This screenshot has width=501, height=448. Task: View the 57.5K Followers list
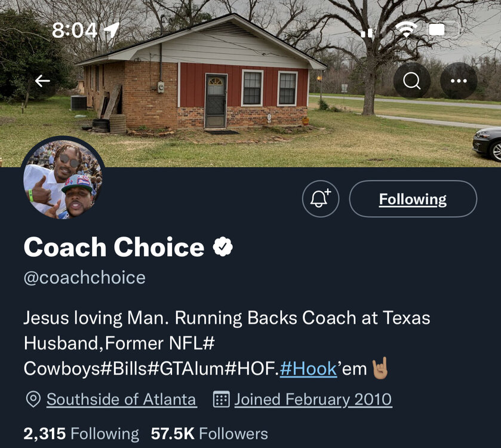pos(209,434)
